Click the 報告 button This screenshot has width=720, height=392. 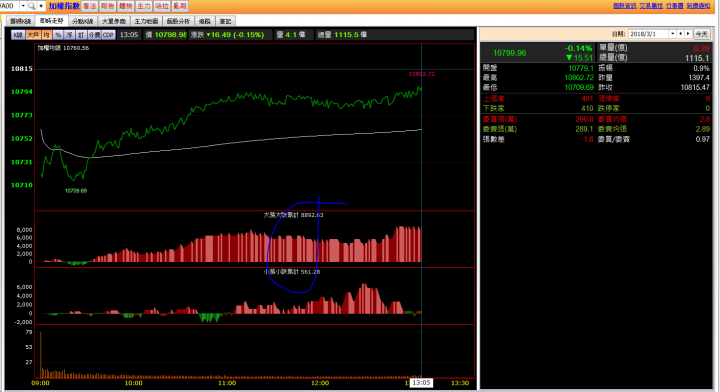tap(107, 6)
